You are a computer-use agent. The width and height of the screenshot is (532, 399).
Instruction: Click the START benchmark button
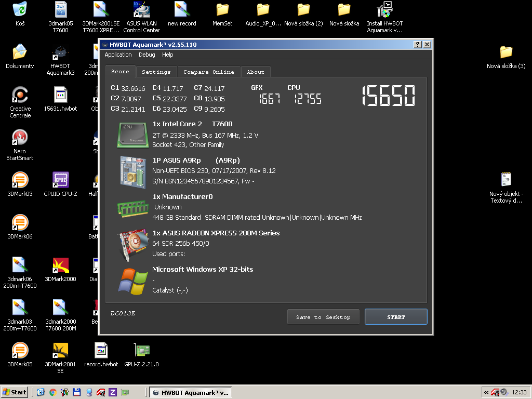tap(396, 317)
